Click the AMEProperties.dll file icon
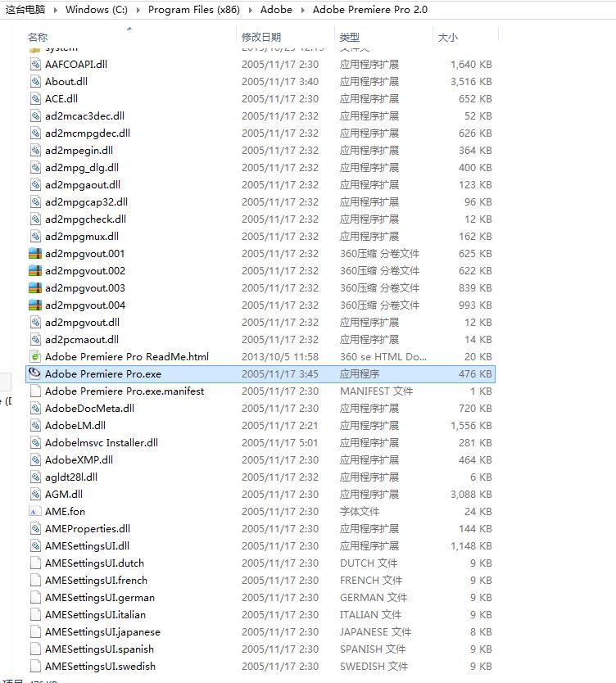The width and height of the screenshot is (616, 683). (35, 529)
